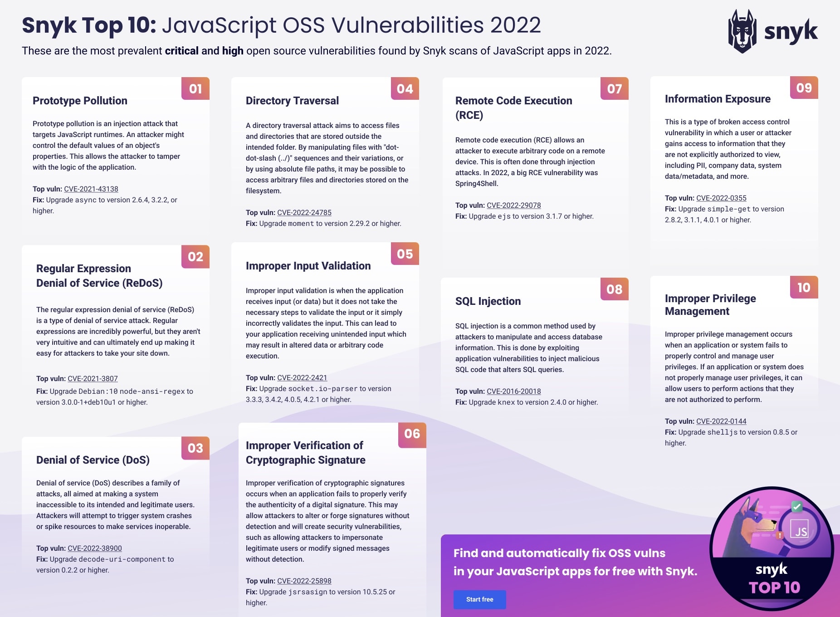Click the Snyk Top 10 badge illustration

pos(772,548)
